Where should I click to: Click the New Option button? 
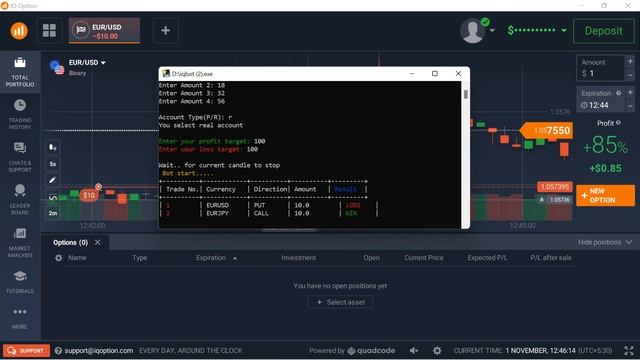coord(605,196)
